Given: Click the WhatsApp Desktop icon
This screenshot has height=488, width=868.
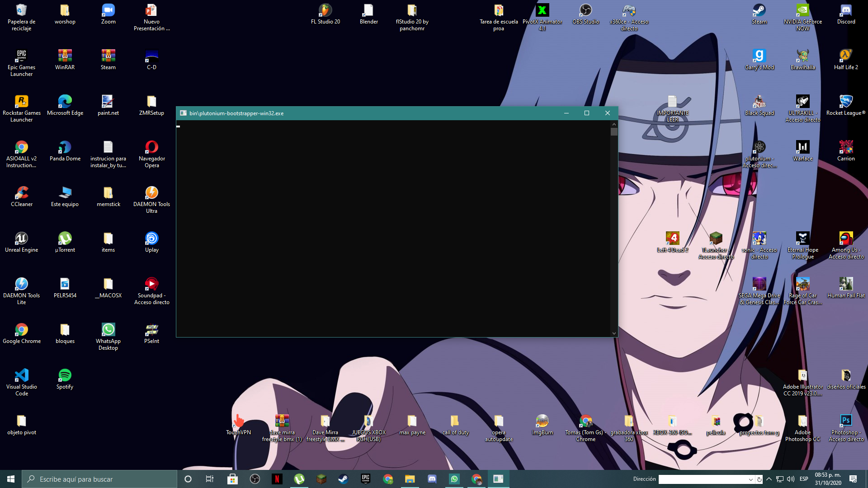Looking at the screenshot, I should click(108, 336).
